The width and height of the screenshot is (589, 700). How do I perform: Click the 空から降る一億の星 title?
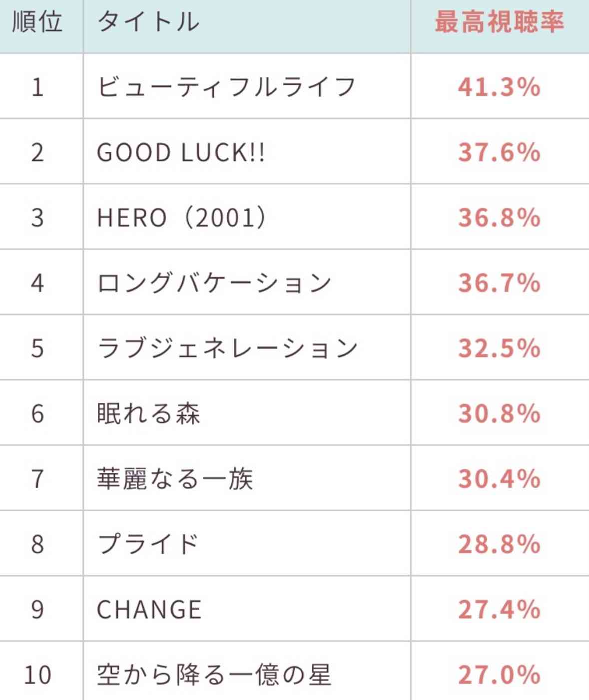(x=214, y=675)
